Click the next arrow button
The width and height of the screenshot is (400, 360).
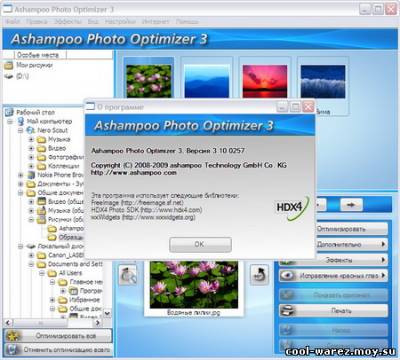[351, 205]
